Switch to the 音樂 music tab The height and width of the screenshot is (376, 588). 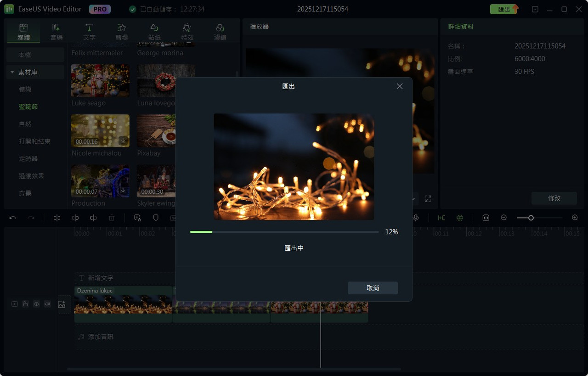pyautogui.click(x=57, y=32)
